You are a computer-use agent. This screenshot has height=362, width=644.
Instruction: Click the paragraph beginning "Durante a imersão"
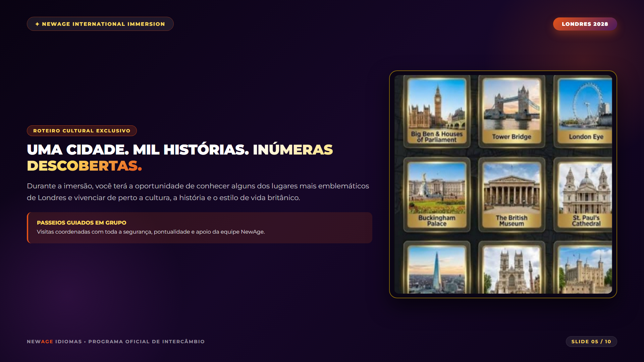pos(198,192)
